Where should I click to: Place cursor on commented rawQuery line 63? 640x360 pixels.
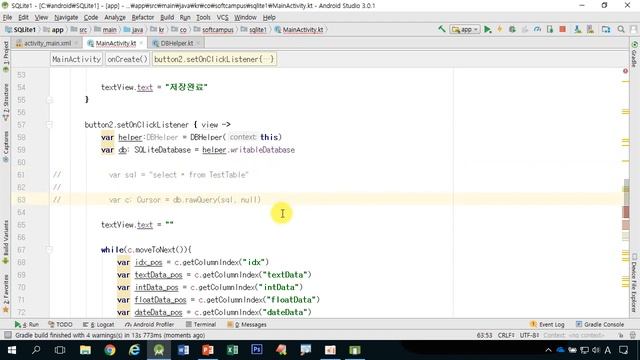184,200
